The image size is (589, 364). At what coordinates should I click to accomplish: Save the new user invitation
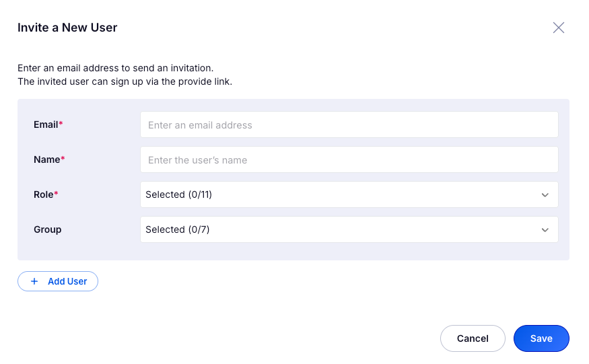click(x=541, y=338)
